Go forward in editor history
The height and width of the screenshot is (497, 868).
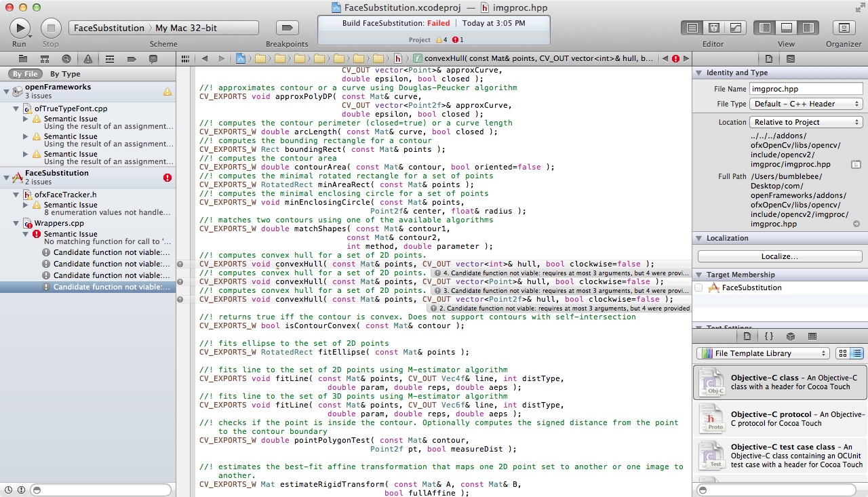[x=221, y=59]
